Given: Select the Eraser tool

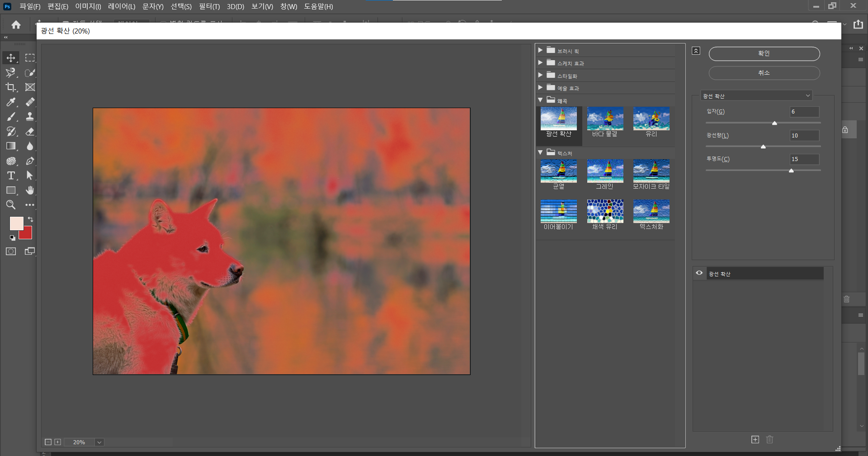Looking at the screenshot, I should pyautogui.click(x=30, y=132).
